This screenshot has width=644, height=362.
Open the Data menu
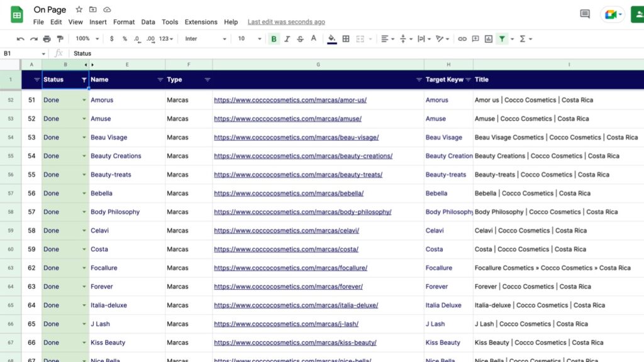[x=148, y=22]
